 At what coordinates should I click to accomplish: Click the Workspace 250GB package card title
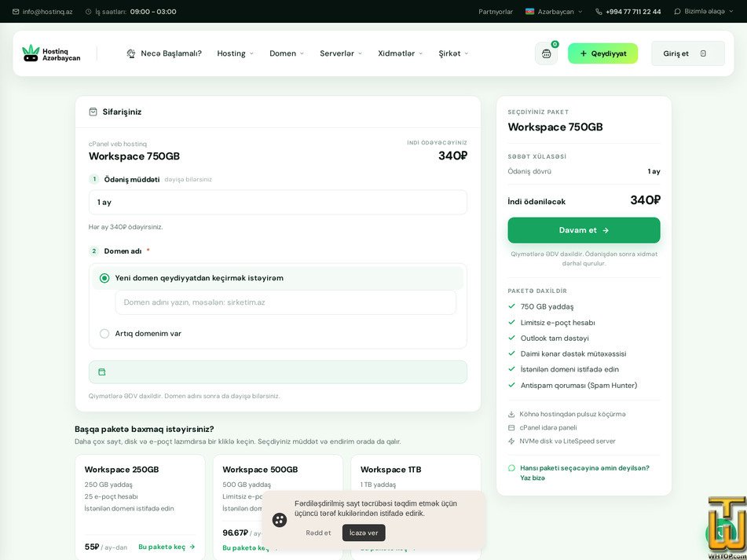point(122,470)
